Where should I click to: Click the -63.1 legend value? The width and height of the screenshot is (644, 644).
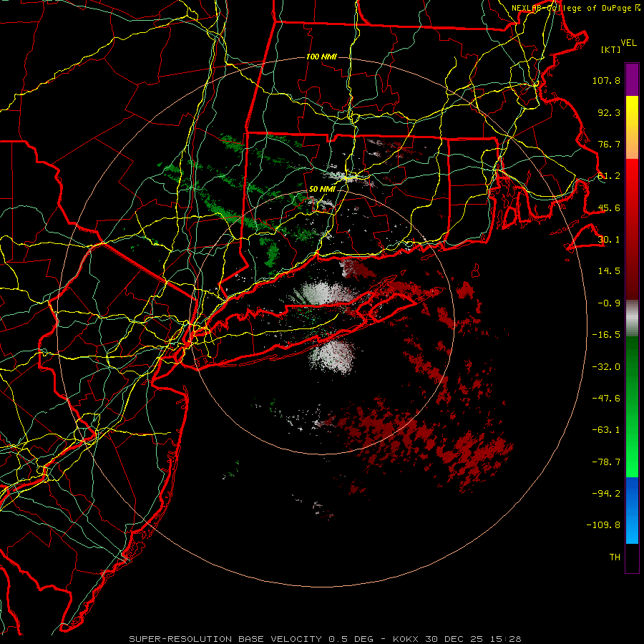tap(606, 430)
